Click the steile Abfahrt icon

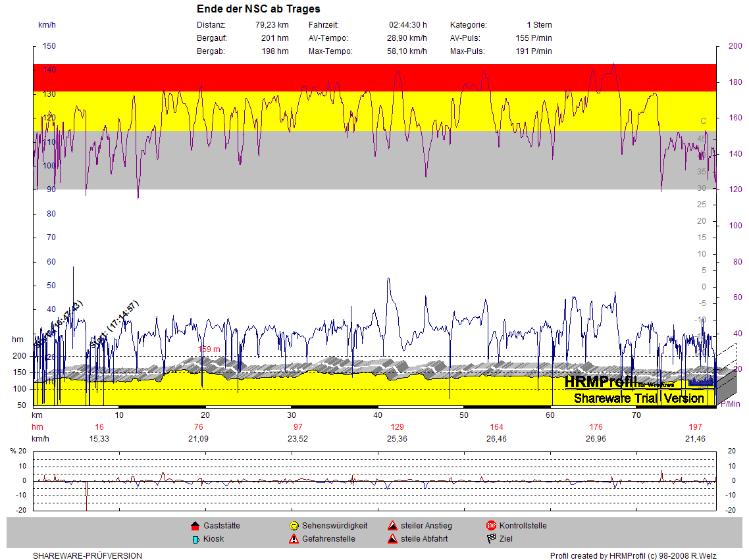[x=392, y=539]
